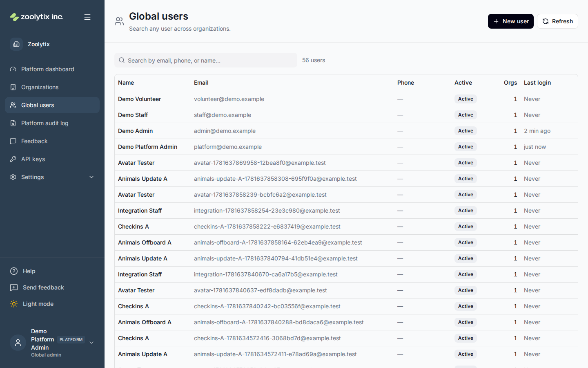This screenshot has width=588, height=368.
Task: Click the zoolytix inc. logo
Action: tap(37, 17)
